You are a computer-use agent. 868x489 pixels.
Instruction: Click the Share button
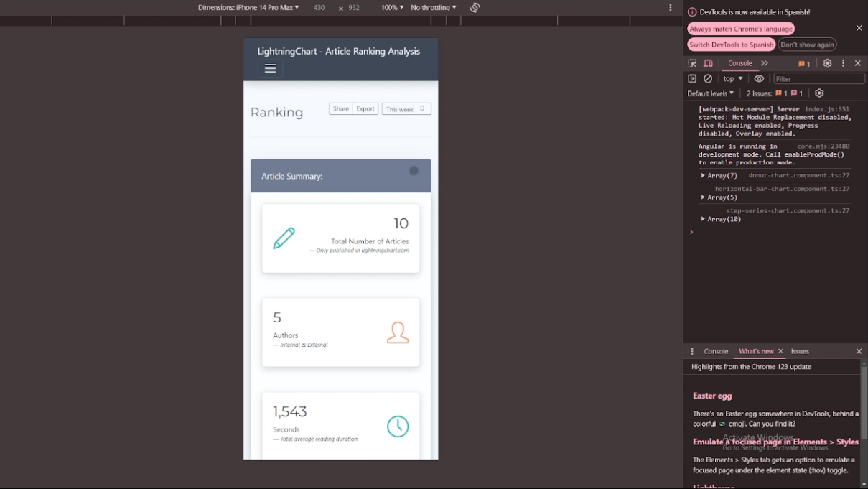click(341, 109)
